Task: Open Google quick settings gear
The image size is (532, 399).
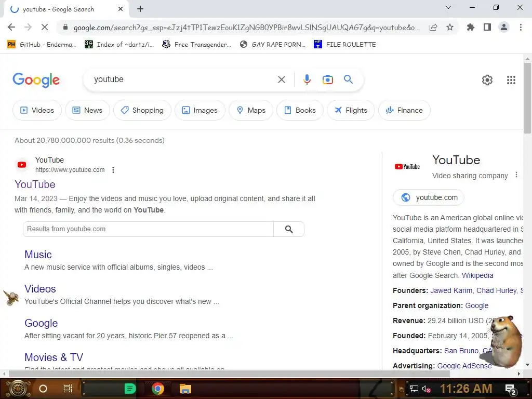Action: 487,80
